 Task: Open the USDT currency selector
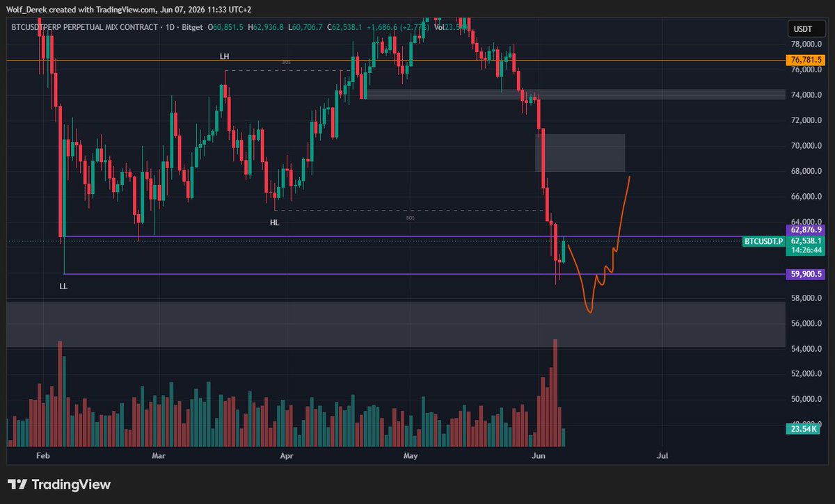click(x=806, y=29)
